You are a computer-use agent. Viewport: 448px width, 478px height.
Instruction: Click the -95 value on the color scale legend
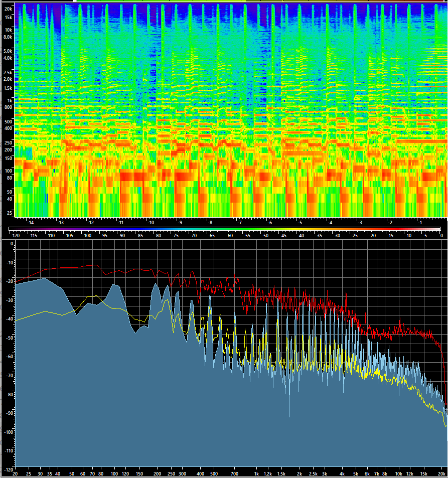pyautogui.click(x=105, y=236)
